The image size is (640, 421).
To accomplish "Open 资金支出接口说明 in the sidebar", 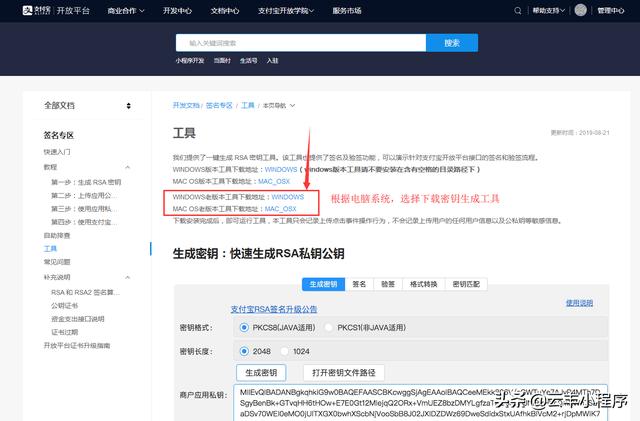I will [x=78, y=319].
